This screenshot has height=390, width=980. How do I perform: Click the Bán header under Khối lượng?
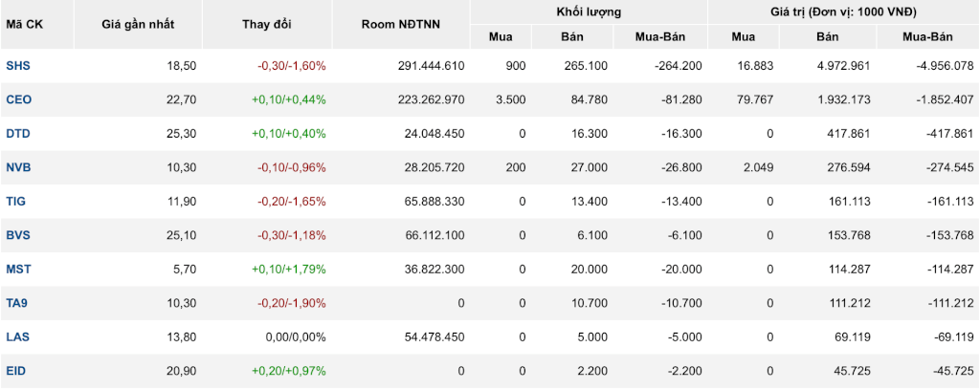point(572,37)
